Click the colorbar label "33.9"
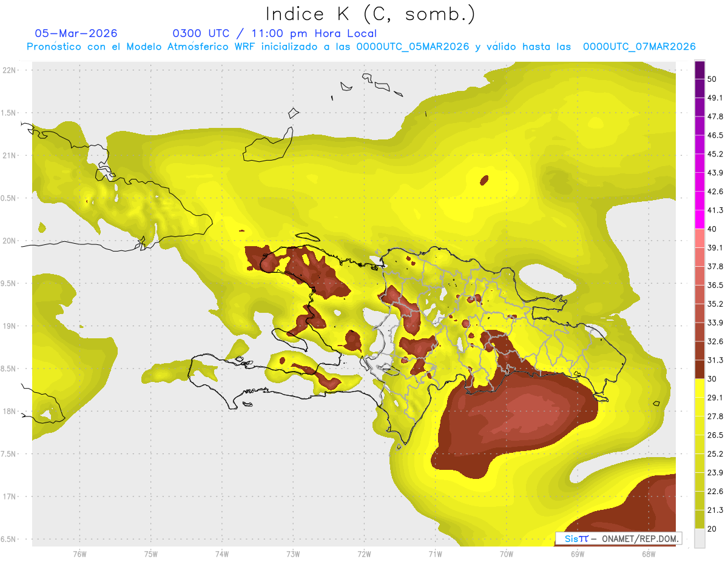The width and height of the screenshot is (728, 562). click(715, 323)
